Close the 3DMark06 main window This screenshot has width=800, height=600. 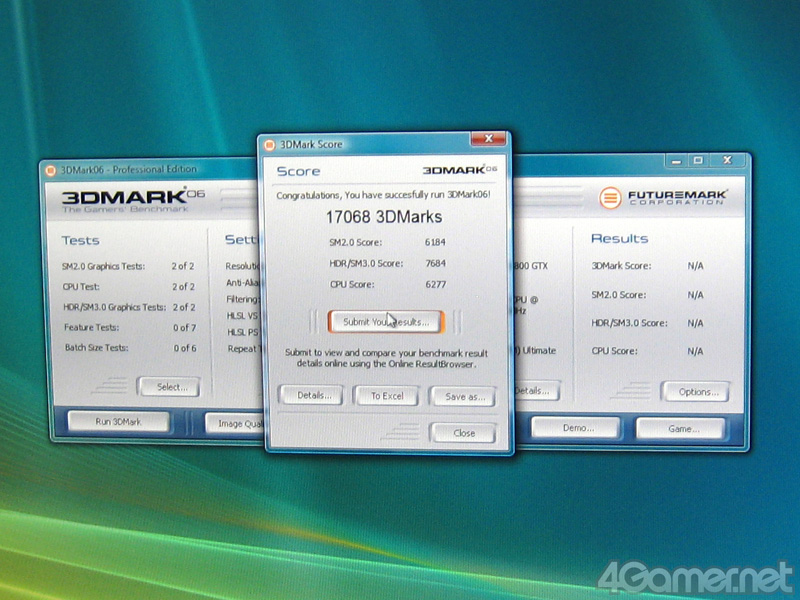pyautogui.click(x=728, y=161)
